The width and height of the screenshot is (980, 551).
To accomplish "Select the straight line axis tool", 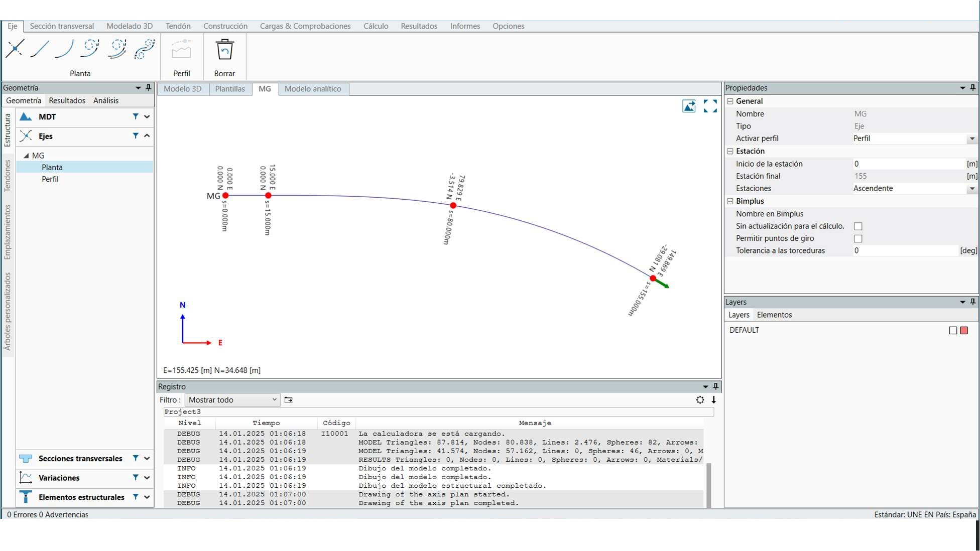I will [x=40, y=49].
